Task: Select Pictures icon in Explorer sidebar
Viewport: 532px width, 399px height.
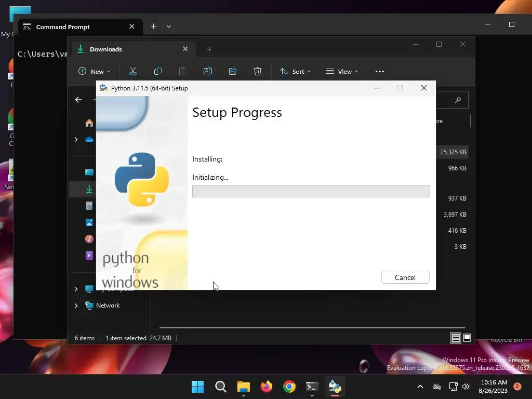Action: pos(89,222)
